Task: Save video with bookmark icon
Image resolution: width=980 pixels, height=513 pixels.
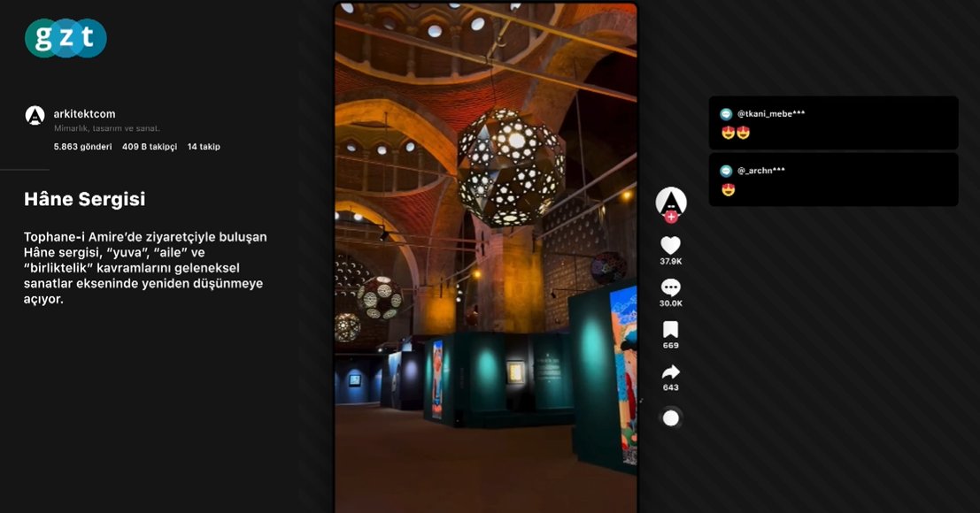Action: click(x=671, y=330)
